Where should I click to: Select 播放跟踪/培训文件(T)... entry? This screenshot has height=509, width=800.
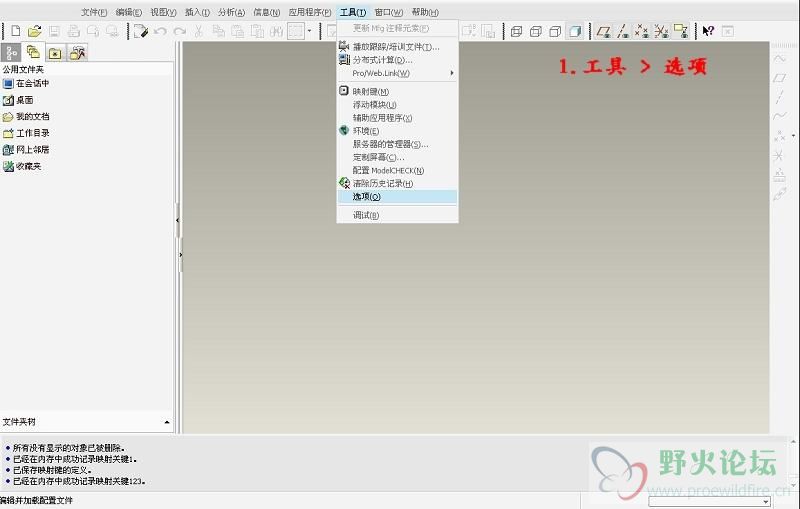(397, 47)
